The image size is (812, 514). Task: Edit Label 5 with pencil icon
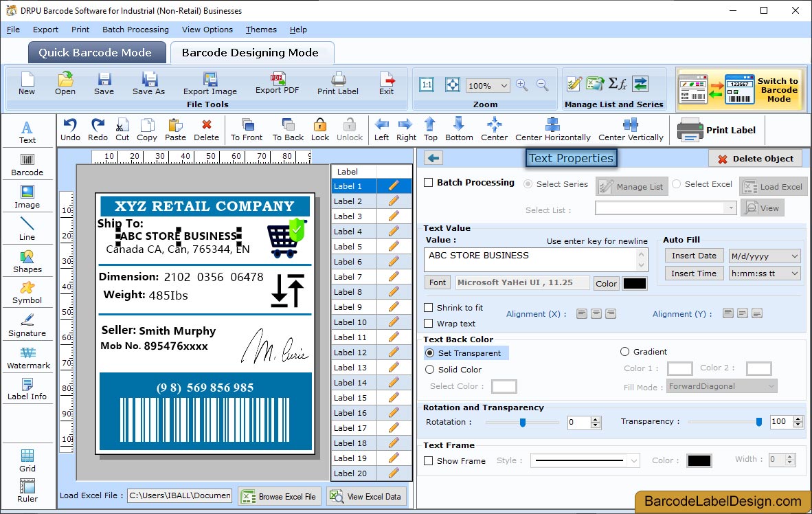click(394, 246)
